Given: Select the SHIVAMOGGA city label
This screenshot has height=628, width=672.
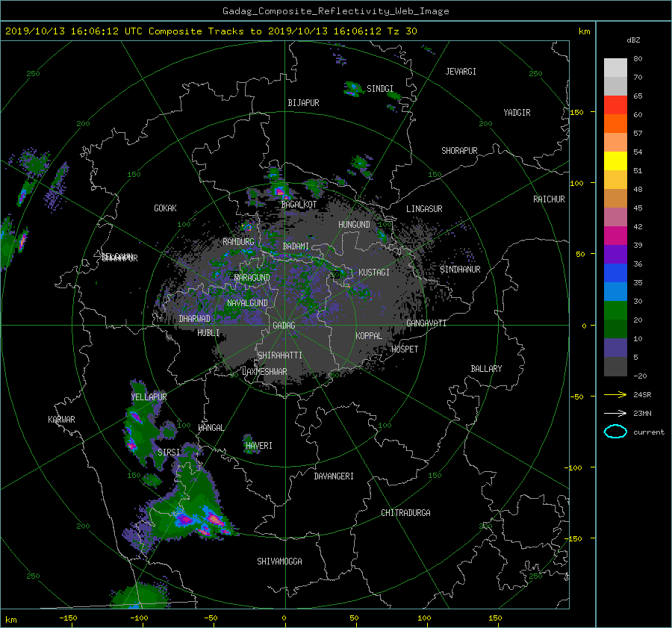Looking at the screenshot, I should click(279, 562).
